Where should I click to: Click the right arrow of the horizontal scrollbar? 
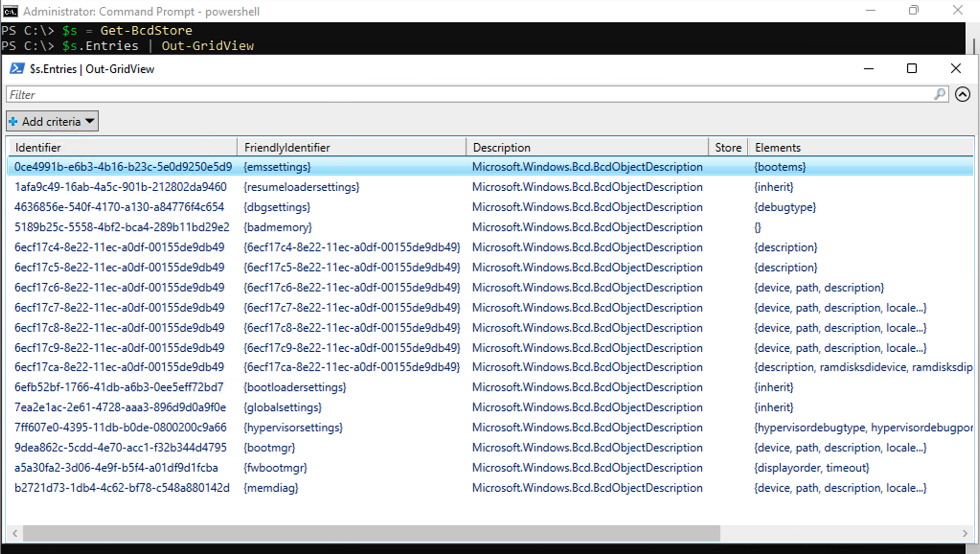point(965,533)
